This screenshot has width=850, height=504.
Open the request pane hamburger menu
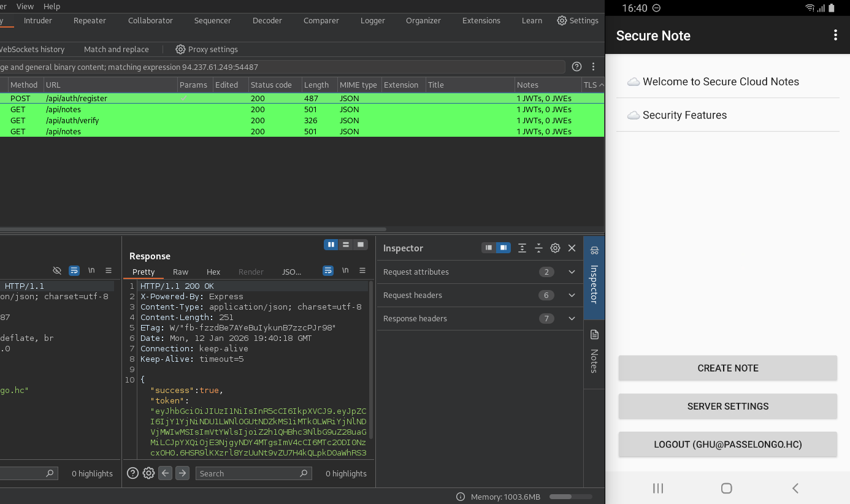109,270
